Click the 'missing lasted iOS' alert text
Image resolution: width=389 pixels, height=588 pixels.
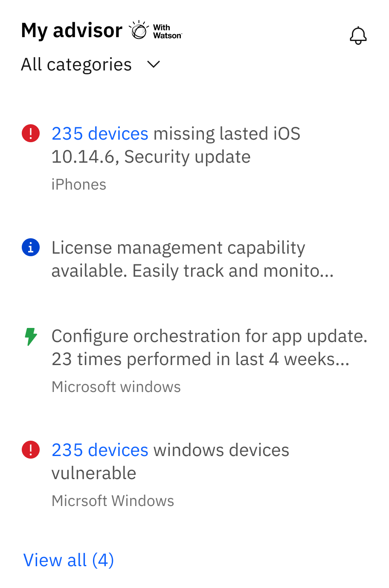pyautogui.click(x=226, y=134)
